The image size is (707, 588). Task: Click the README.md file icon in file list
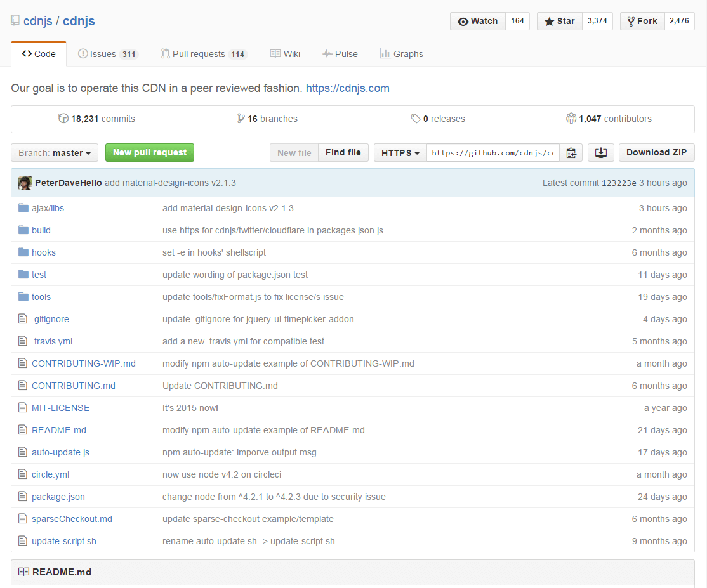23,430
